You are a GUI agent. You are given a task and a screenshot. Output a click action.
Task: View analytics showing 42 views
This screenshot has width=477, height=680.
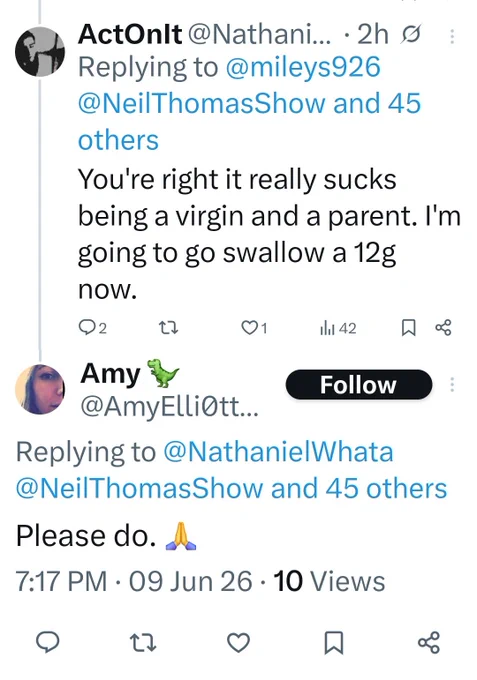coord(338,328)
